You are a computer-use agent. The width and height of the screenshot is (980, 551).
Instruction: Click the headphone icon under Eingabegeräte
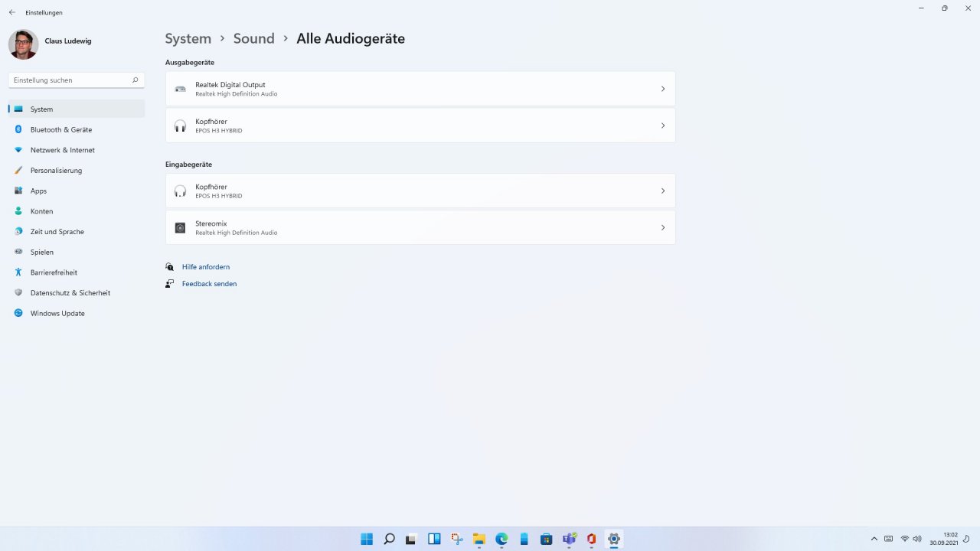pos(180,191)
